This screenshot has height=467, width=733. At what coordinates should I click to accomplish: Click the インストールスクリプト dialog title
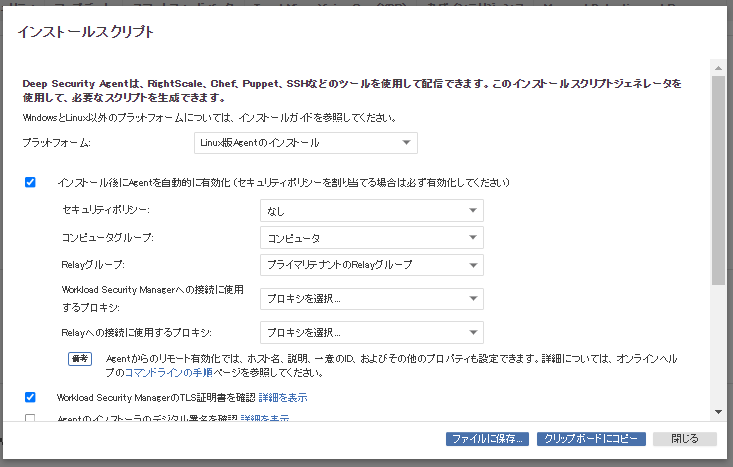pos(86,32)
